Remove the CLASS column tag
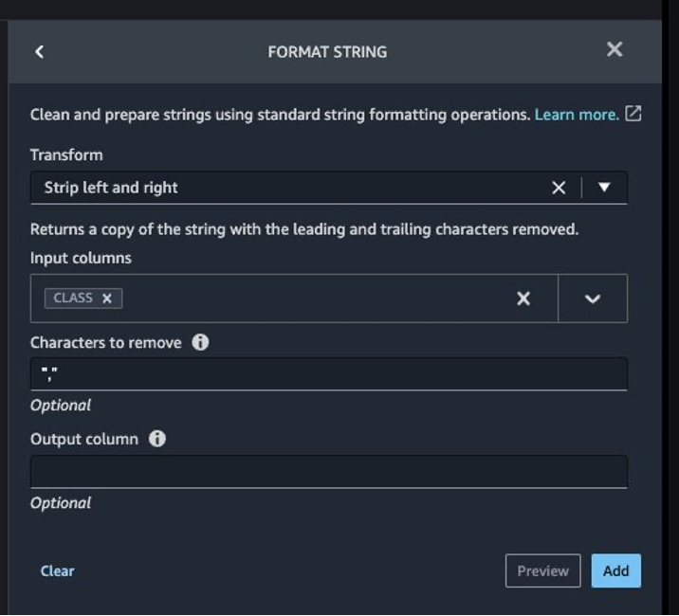The image size is (679, 616). [107, 299]
